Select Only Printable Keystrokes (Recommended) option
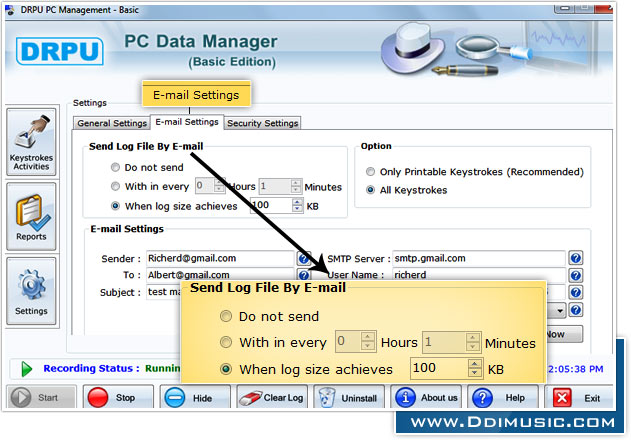Viewport: 631px width, 440px height. (370, 171)
